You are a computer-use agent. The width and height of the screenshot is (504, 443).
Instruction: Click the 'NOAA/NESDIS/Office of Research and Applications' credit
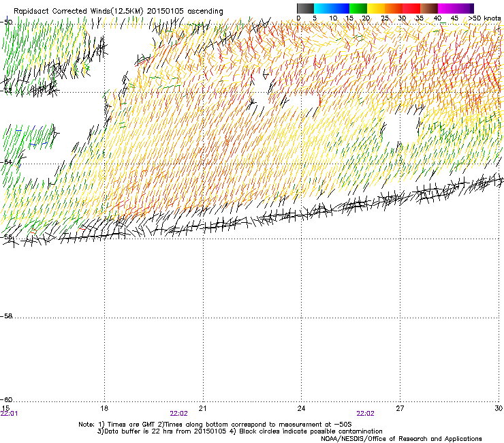[x=401, y=439]
